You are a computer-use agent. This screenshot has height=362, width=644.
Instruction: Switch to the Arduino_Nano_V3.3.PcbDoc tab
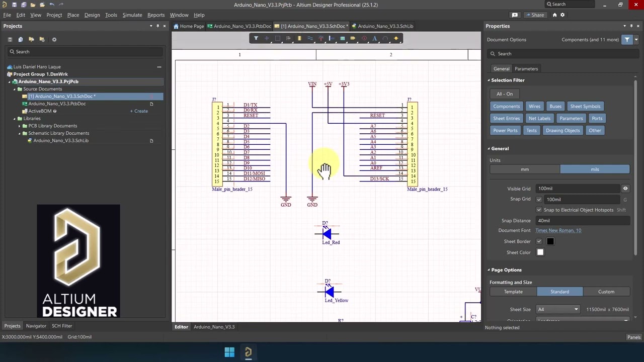tap(239, 26)
